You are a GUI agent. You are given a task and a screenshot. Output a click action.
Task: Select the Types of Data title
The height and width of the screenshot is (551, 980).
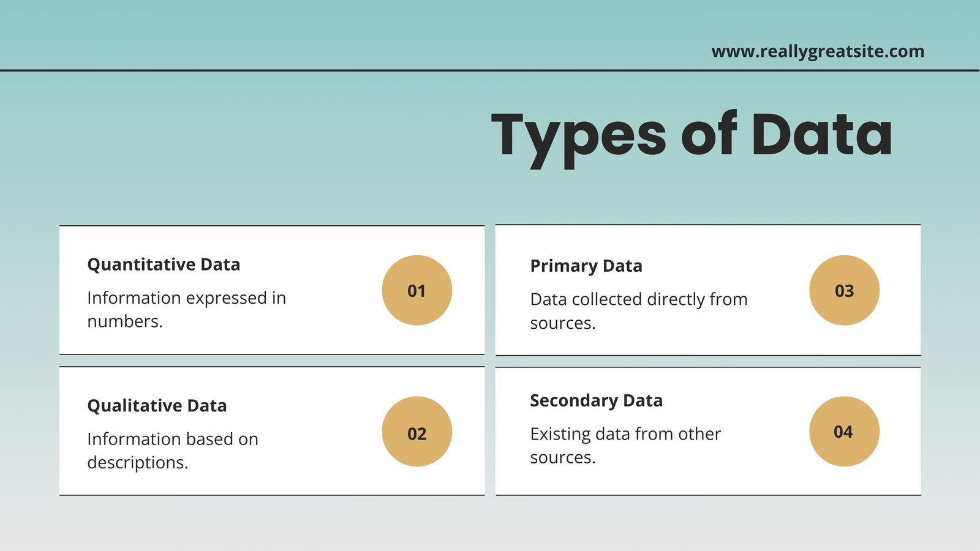tap(692, 137)
